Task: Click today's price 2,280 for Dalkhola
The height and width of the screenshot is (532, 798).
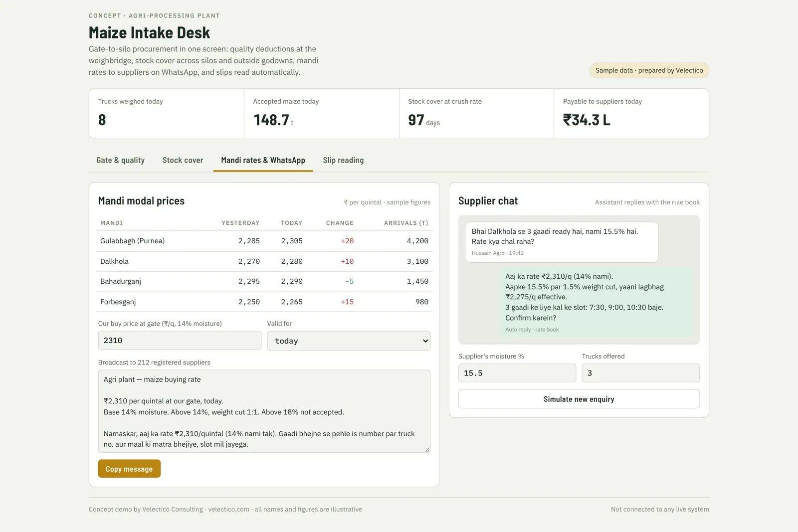Action: [292, 261]
